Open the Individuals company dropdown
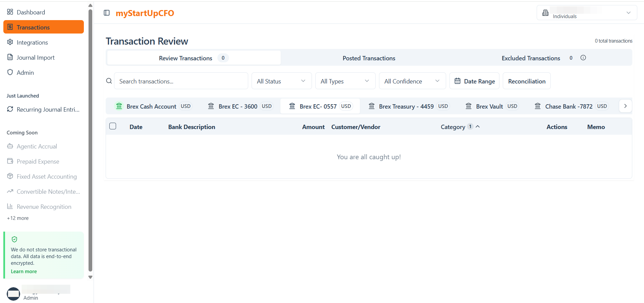The image size is (644, 303). [x=587, y=13]
